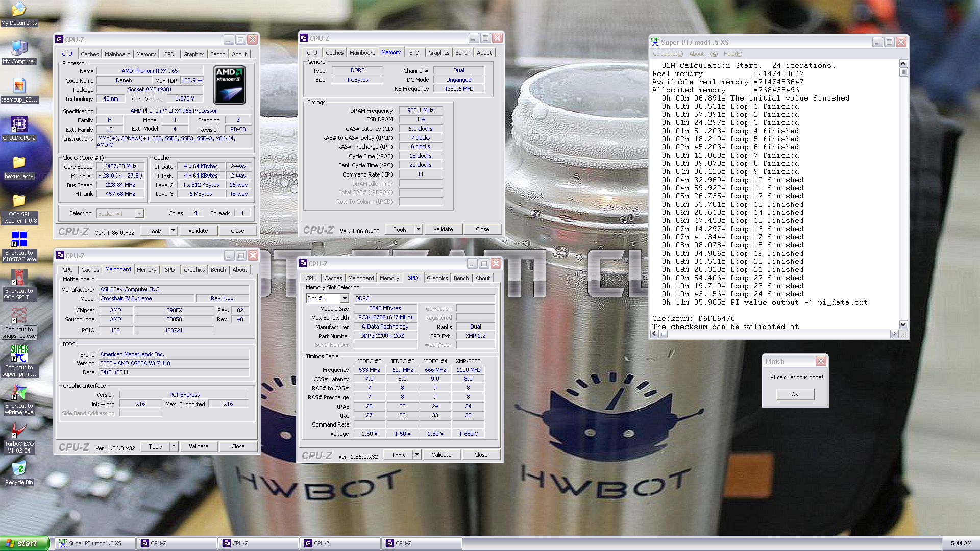Select Mainboard tab in top-left CPU-Z window
This screenshot has width=980, height=551.
pos(117,54)
